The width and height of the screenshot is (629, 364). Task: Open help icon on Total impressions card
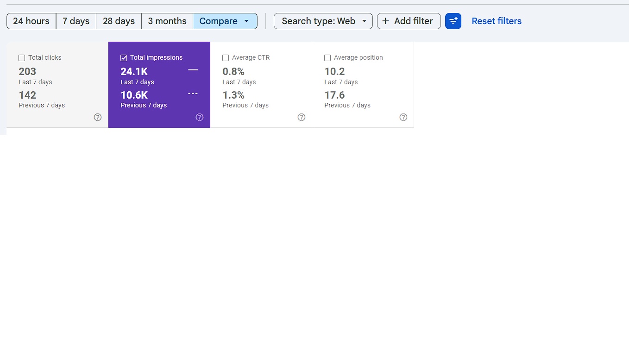200,117
